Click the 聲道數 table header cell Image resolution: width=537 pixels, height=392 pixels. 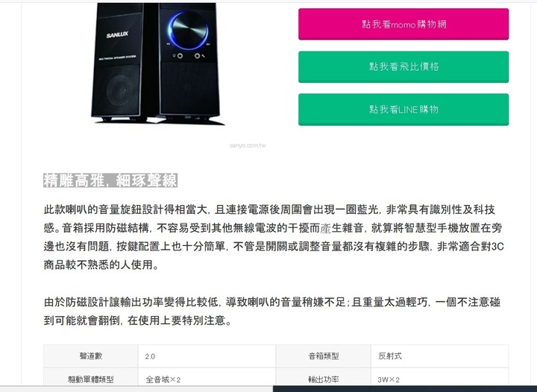pyautogui.click(x=91, y=356)
